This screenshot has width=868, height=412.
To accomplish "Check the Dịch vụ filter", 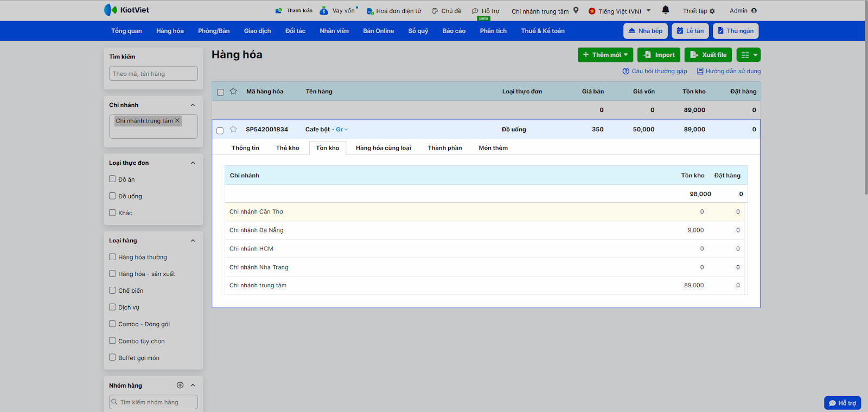I will (112, 307).
